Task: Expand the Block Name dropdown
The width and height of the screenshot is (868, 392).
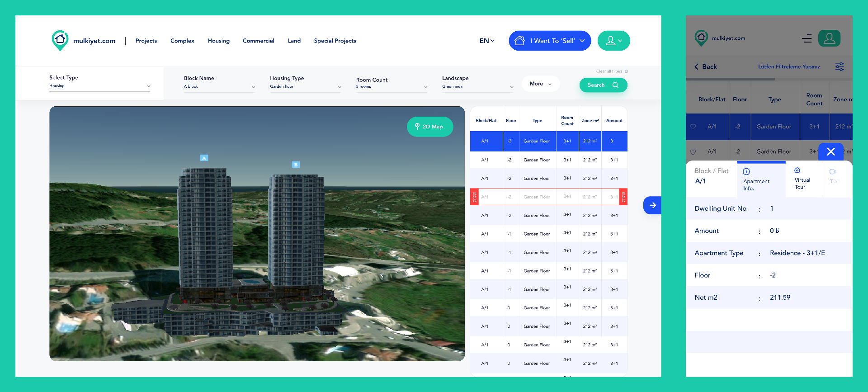Action: [219, 86]
